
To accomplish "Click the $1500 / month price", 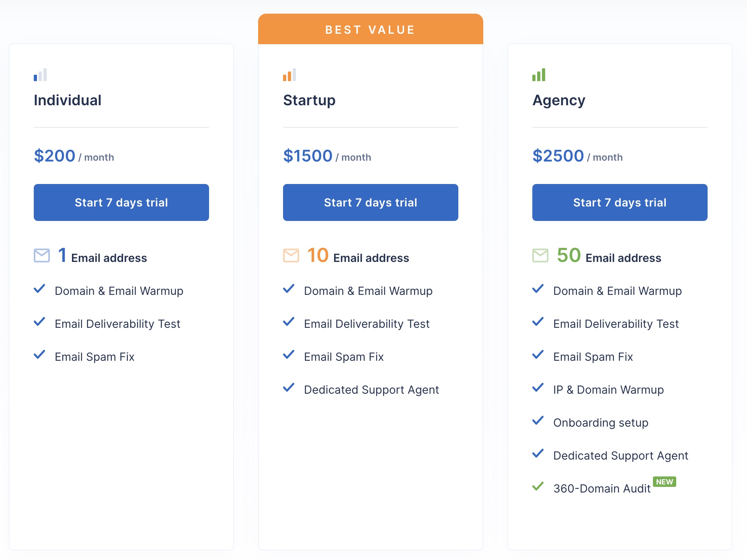I will coord(327,156).
